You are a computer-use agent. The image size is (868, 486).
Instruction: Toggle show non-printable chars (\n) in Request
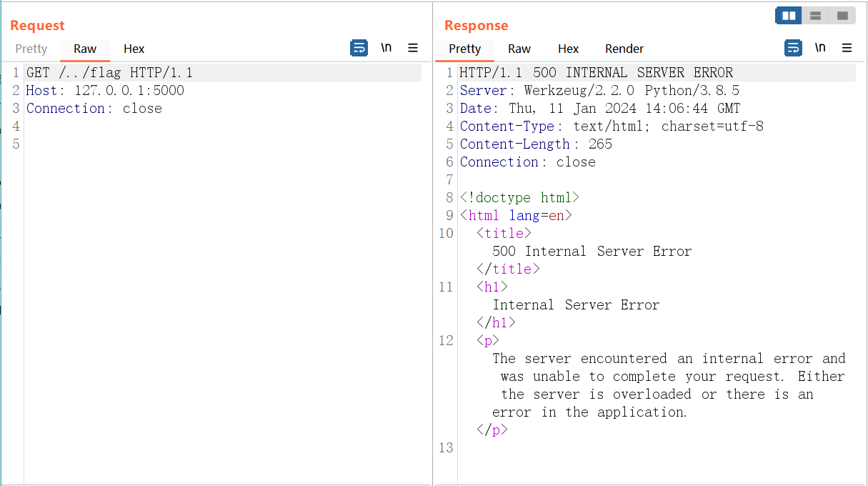click(x=386, y=48)
